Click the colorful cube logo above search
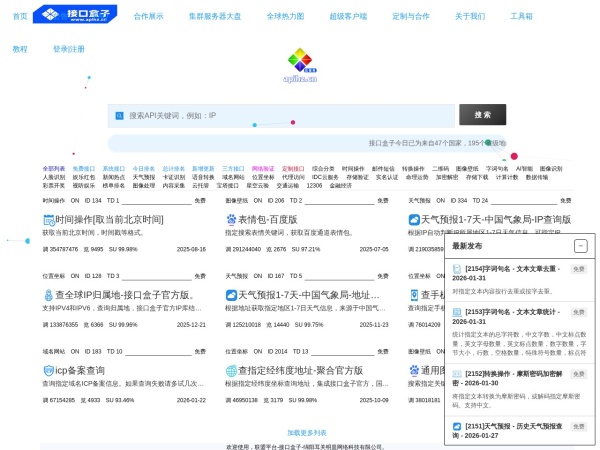Viewport: 600px width, 450px height. pos(299,65)
